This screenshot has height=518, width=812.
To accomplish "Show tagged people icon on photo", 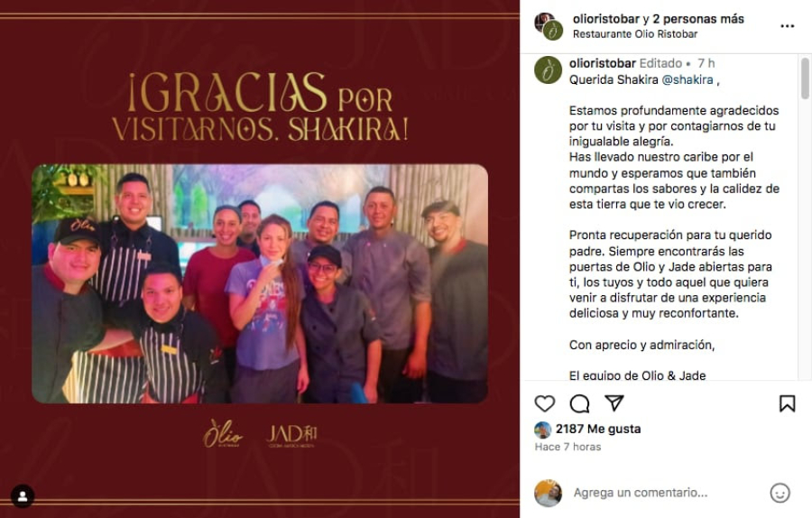I will coord(23,496).
